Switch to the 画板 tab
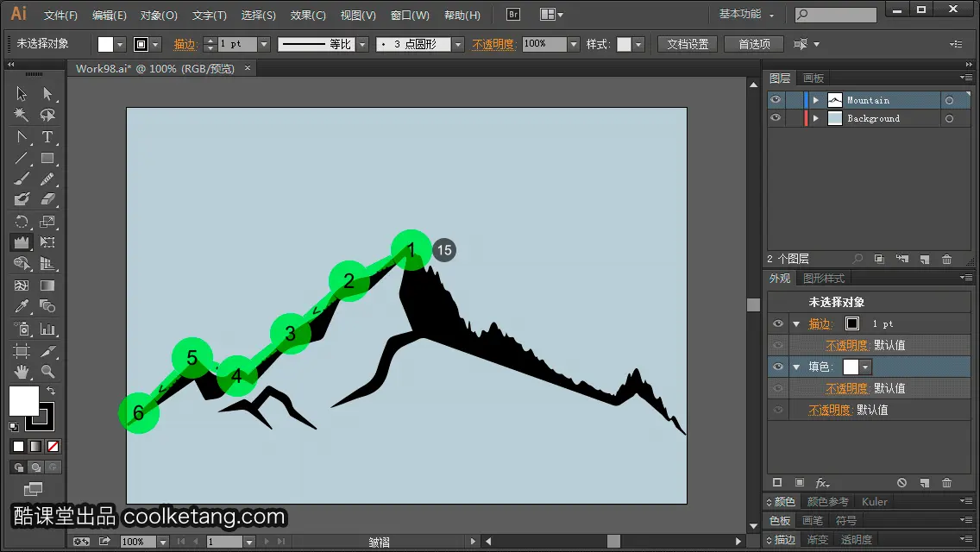 coord(814,78)
